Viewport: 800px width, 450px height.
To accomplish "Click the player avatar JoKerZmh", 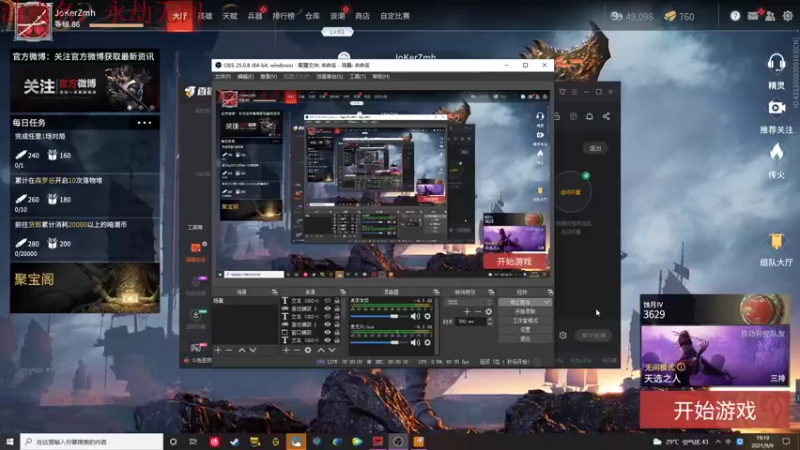I will (x=33, y=21).
